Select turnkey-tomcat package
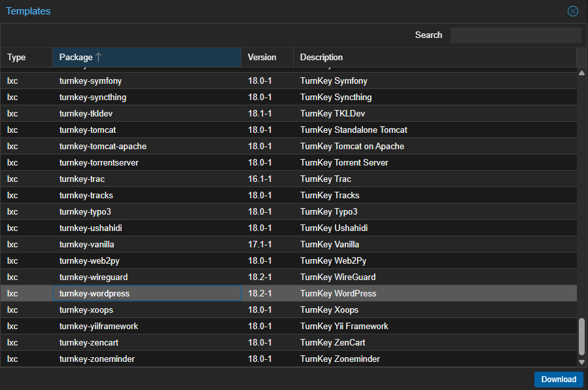This screenshot has height=390, width=588. 88,130
